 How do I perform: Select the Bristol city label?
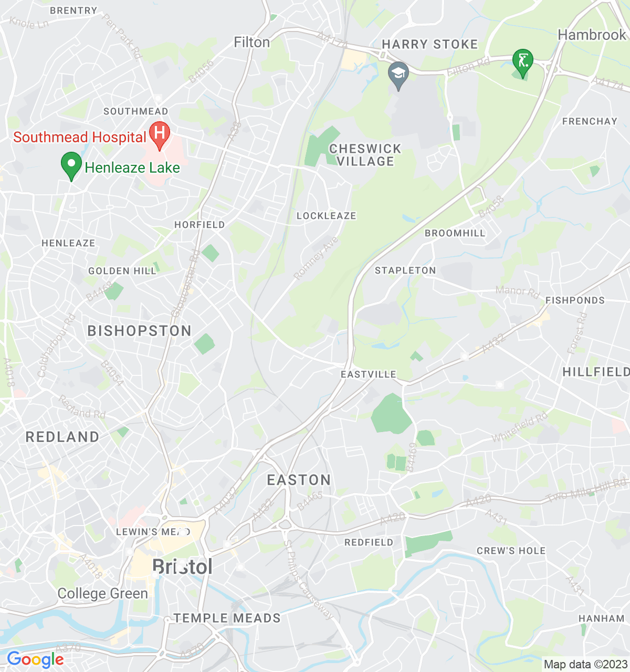pyautogui.click(x=182, y=567)
